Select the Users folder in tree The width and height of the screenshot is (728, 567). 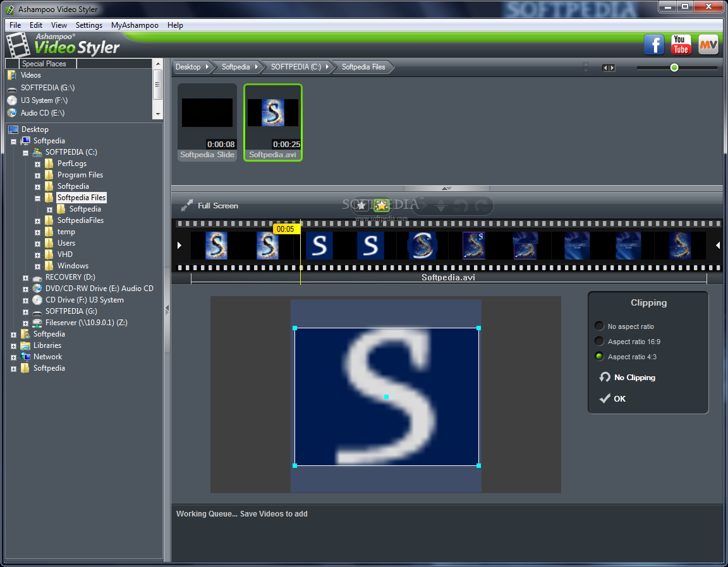(x=66, y=243)
